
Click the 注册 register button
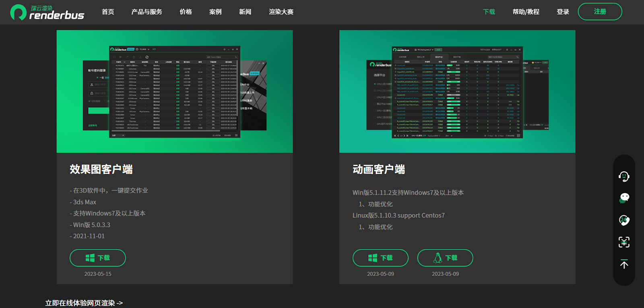[x=600, y=12]
